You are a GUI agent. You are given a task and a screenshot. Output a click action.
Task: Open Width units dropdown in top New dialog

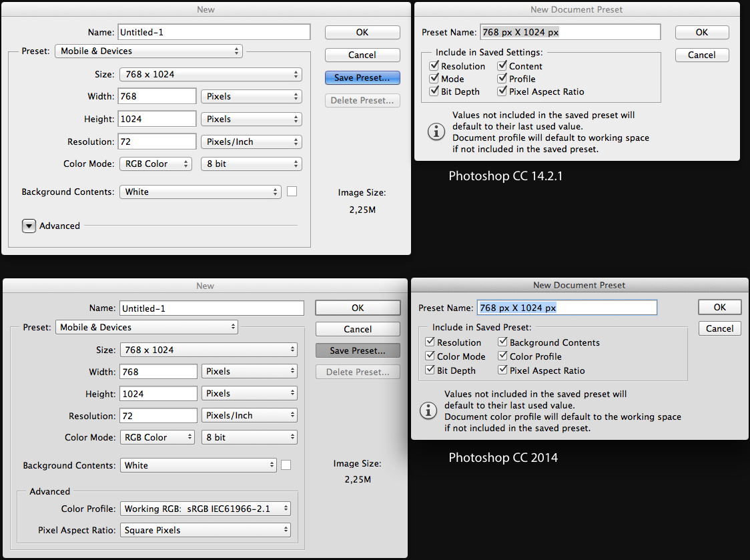click(x=251, y=96)
